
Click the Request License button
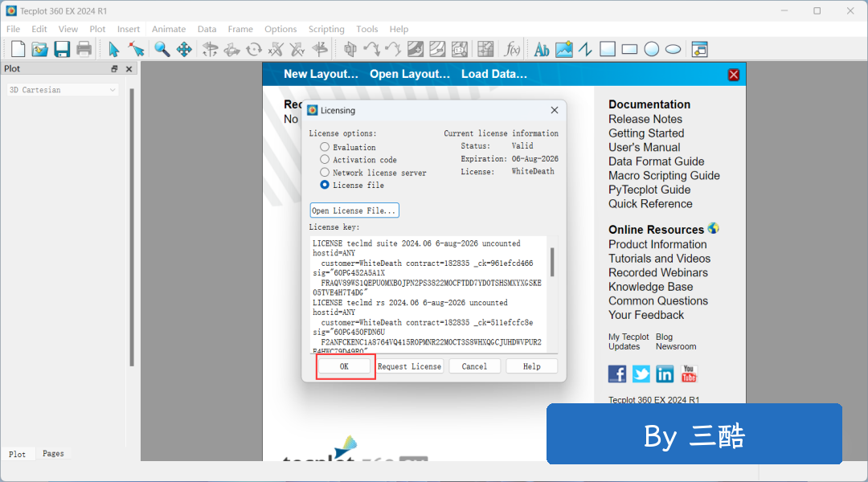click(x=410, y=366)
